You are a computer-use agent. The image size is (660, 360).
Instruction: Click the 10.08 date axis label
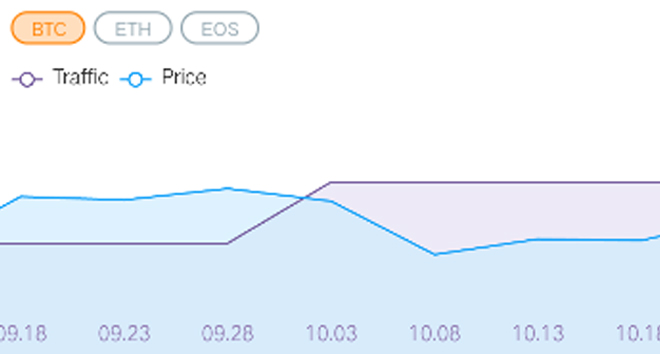(435, 333)
